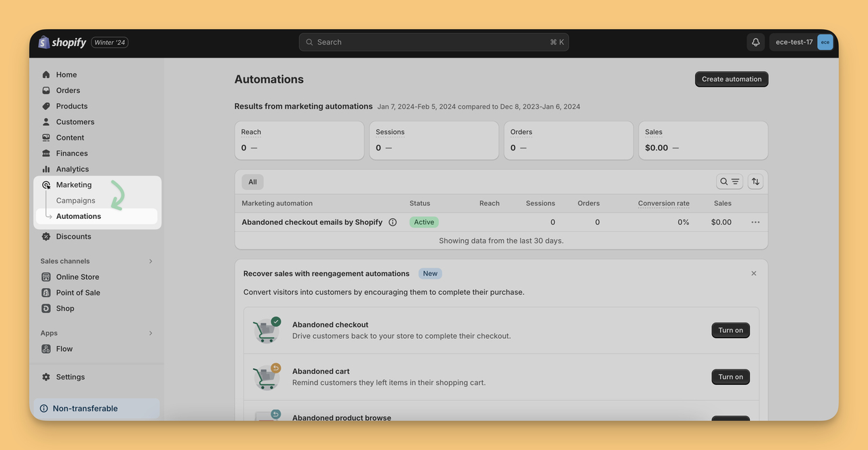The width and height of the screenshot is (868, 450).
Task: Open Abandoned checkout emails by Shopify
Action: (312, 222)
